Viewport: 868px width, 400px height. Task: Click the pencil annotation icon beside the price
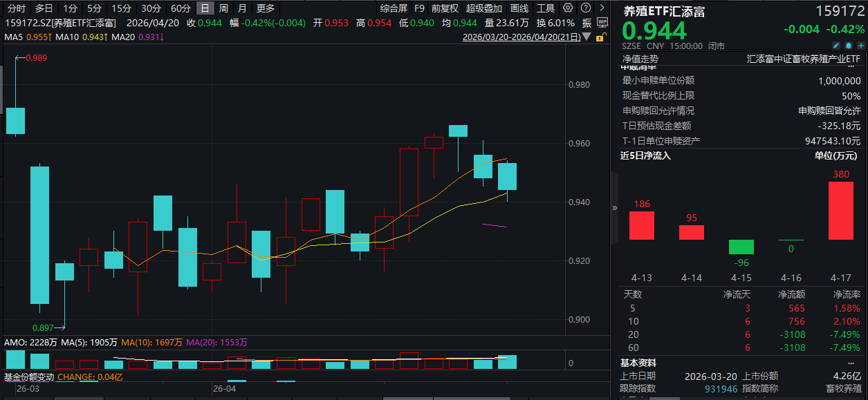837,45
